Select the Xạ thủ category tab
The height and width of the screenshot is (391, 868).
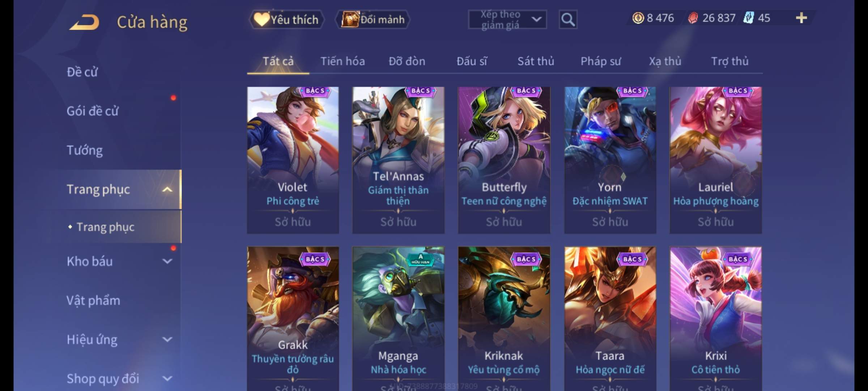665,61
